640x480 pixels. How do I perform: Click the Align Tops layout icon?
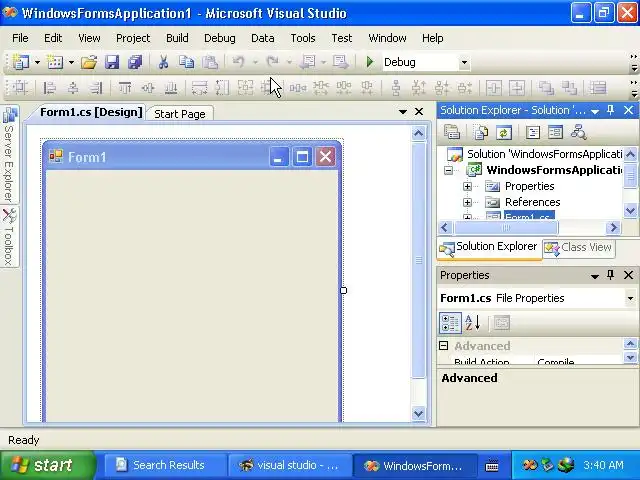click(x=125, y=87)
